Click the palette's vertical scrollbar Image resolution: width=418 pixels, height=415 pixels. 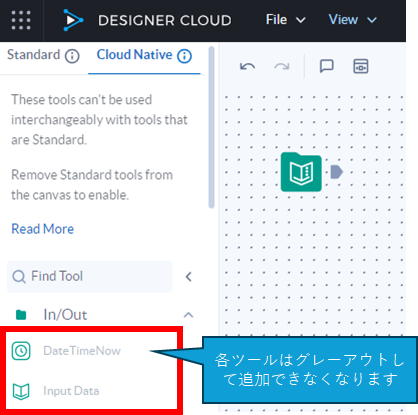pos(211,128)
